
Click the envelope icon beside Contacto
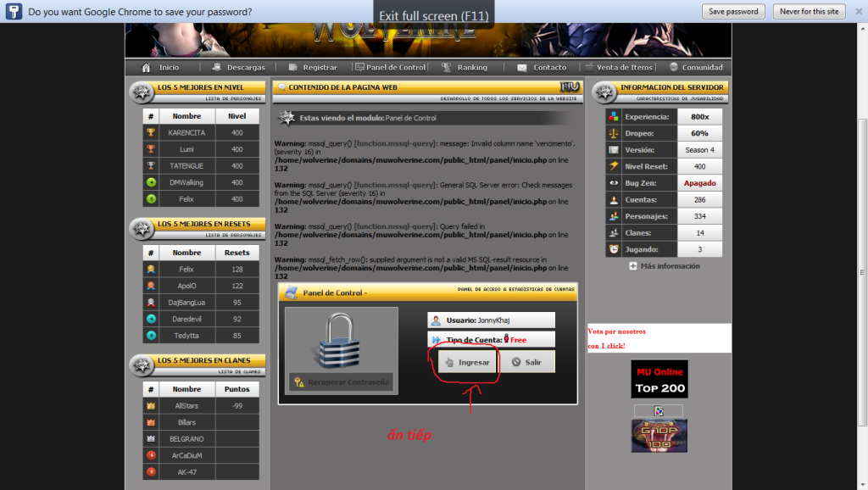[x=521, y=68]
